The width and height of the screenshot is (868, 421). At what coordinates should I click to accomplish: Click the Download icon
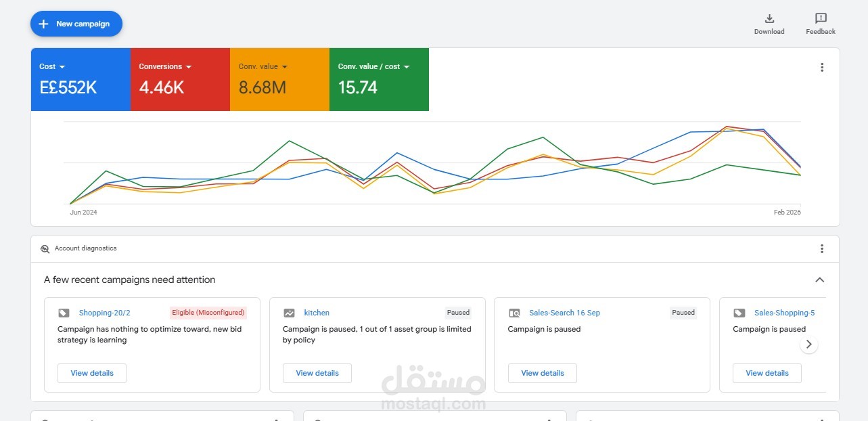point(769,19)
